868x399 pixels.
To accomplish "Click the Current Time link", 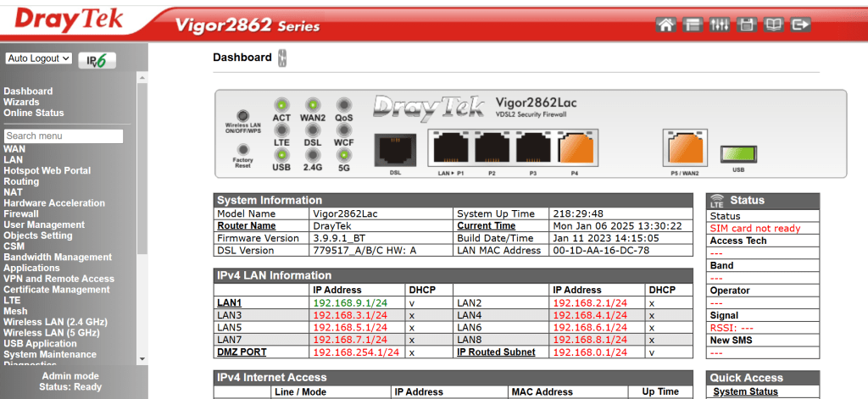I will pos(486,226).
